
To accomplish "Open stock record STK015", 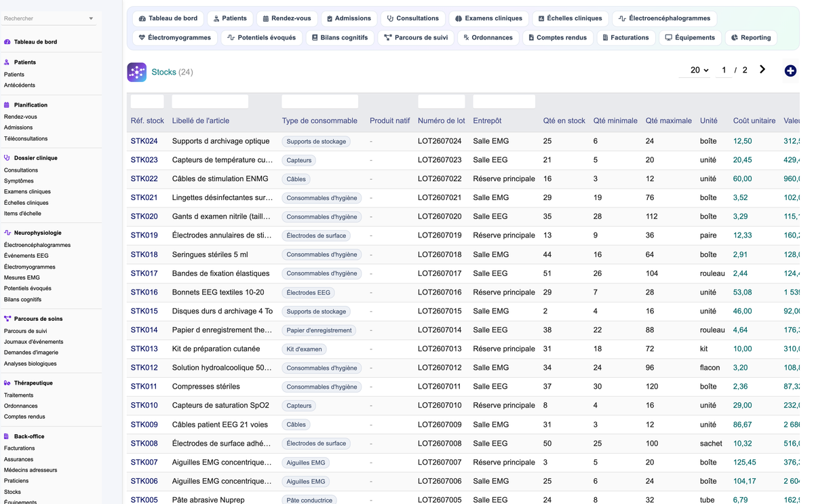I will [x=144, y=311].
